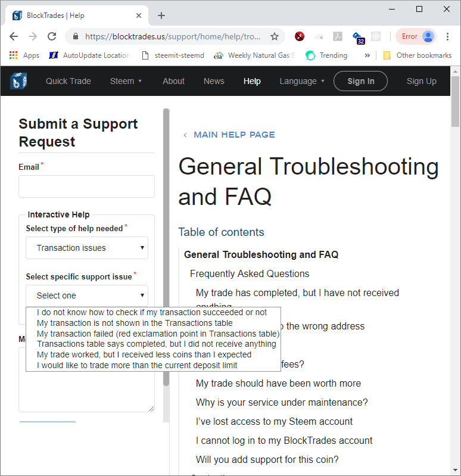The height and width of the screenshot is (476, 461).
Task: Open the Weekly Natural Gas bookmark
Action: 254,55
